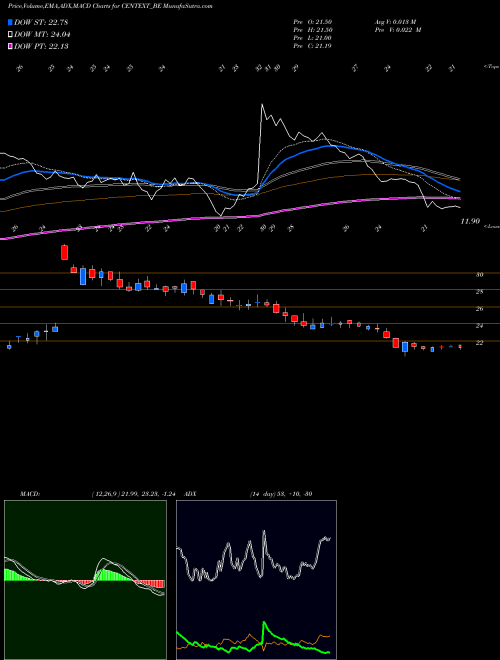The width and height of the screenshot is (500, 660).
Task: Click the 24 price axis label
Action: (x=479, y=326)
